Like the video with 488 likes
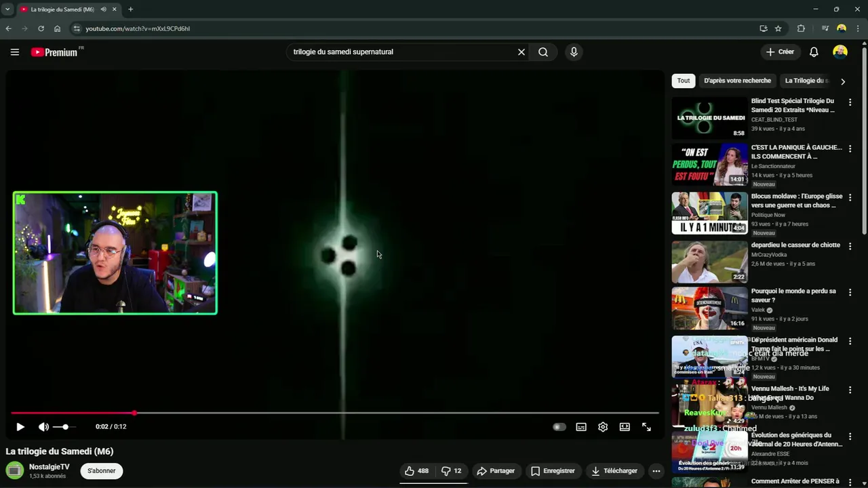Image resolution: width=868 pixels, height=488 pixels. tap(416, 470)
